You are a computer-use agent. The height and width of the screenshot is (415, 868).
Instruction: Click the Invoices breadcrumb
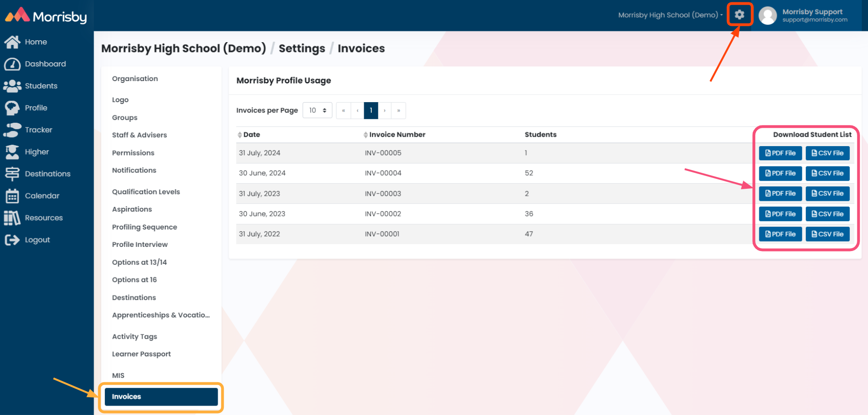(x=361, y=49)
